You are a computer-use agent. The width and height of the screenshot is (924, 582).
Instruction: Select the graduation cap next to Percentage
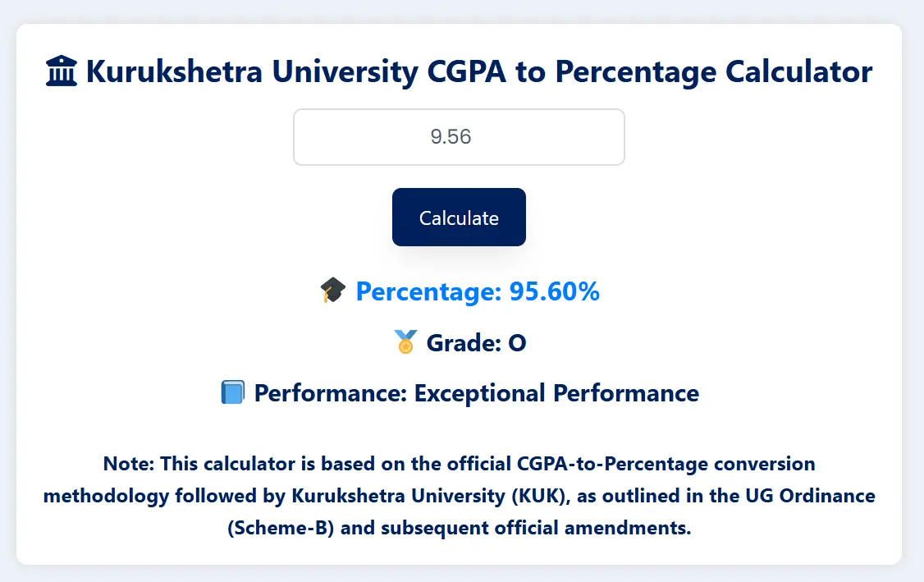[x=332, y=290]
